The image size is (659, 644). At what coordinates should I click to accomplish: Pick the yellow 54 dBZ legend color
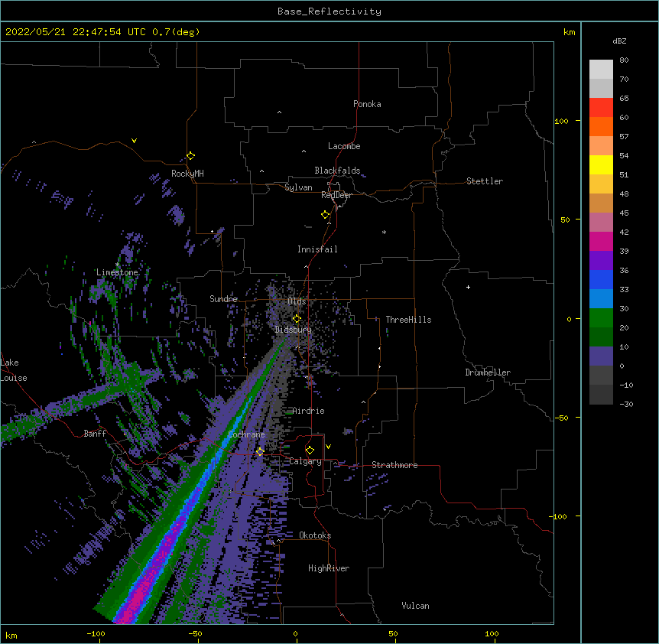pyautogui.click(x=601, y=164)
